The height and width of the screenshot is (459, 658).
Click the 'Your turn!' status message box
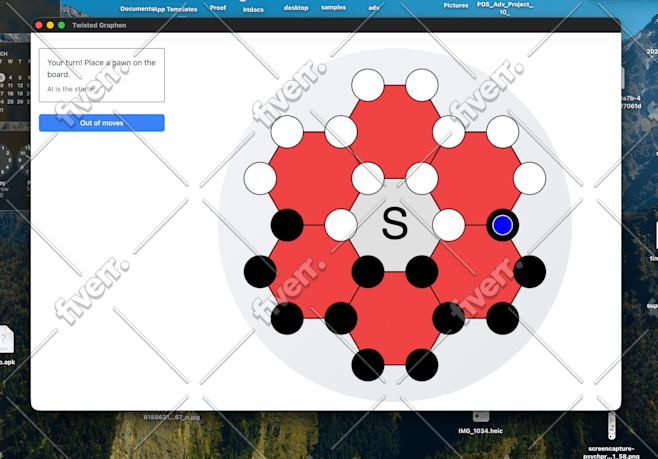point(102,75)
